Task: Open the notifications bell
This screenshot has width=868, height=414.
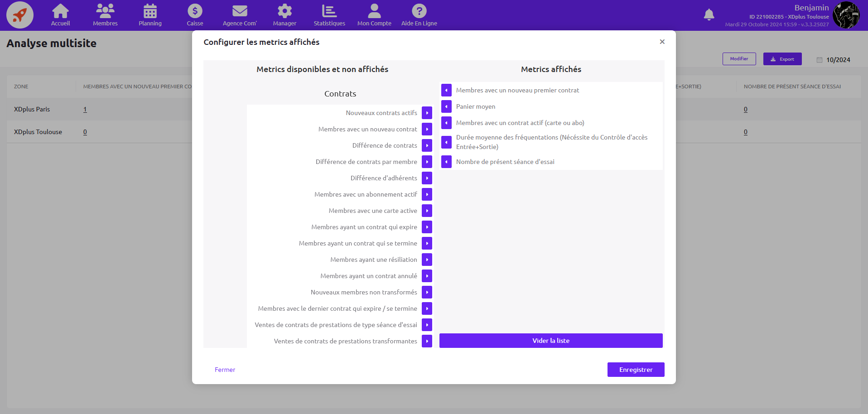Action: 709,15
